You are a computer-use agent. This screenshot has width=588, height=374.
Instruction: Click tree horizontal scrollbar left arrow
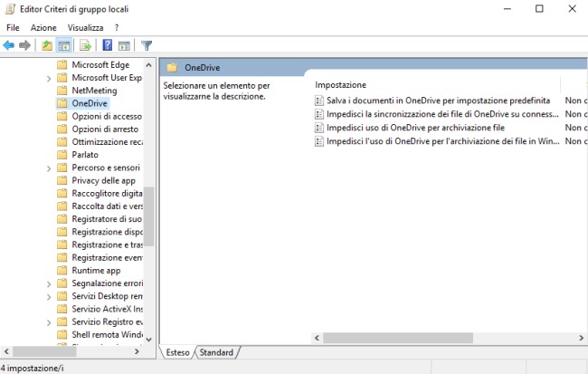click(x=6, y=351)
